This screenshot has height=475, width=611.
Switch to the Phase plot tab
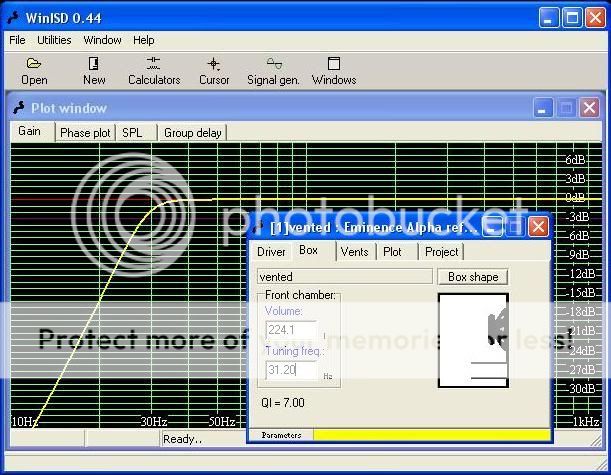point(85,133)
